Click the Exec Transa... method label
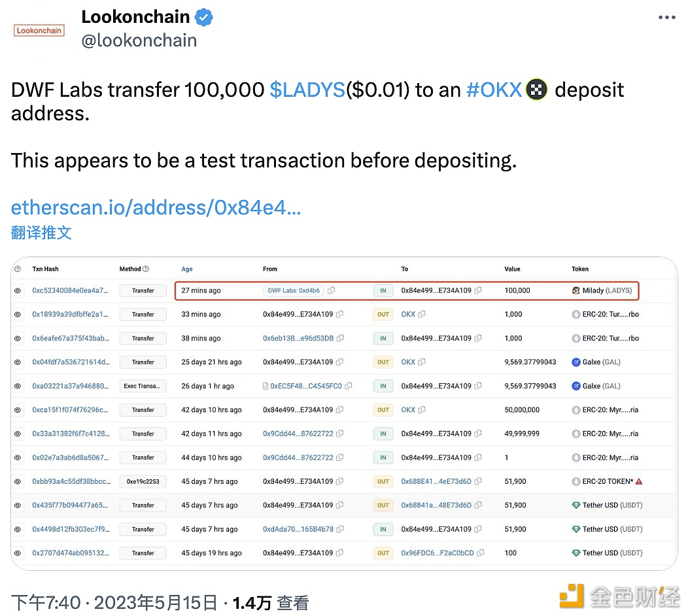The height and width of the screenshot is (616, 688). coord(143,386)
